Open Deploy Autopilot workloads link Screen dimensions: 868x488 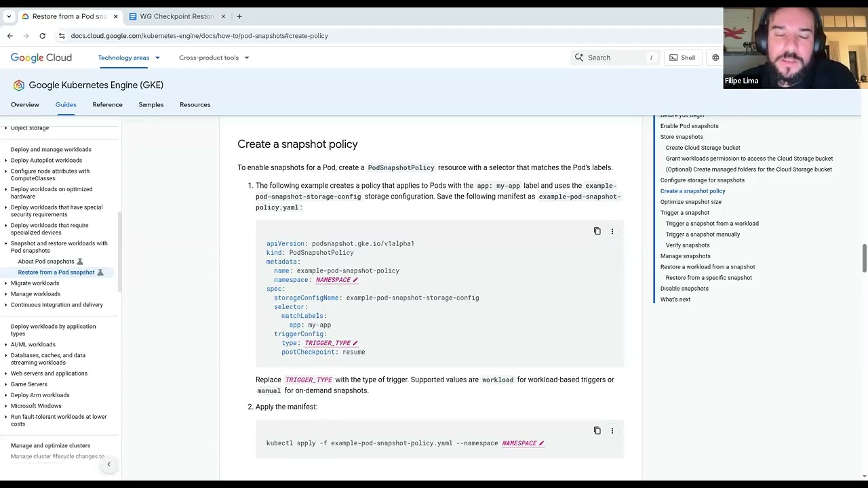click(46, 161)
